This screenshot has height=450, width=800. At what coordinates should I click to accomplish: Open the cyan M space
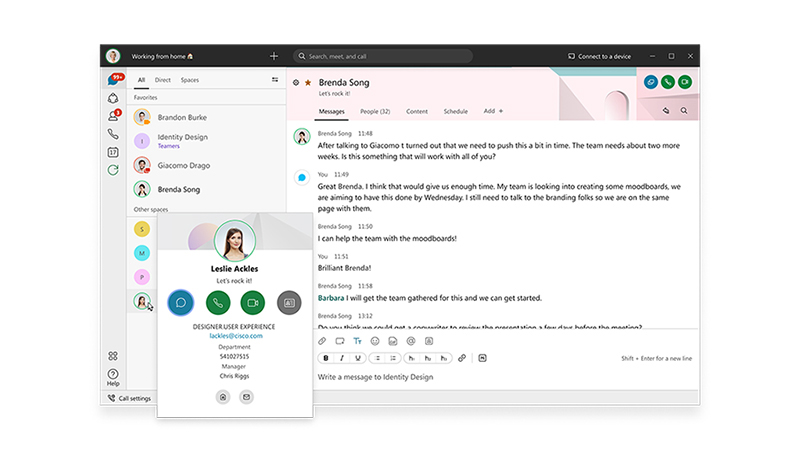click(x=142, y=253)
